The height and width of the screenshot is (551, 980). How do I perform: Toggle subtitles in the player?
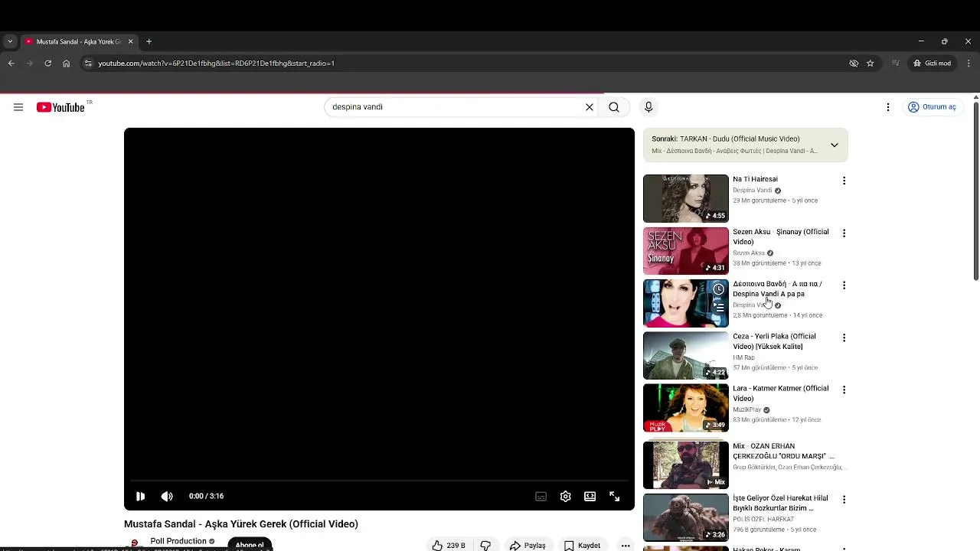click(x=541, y=497)
